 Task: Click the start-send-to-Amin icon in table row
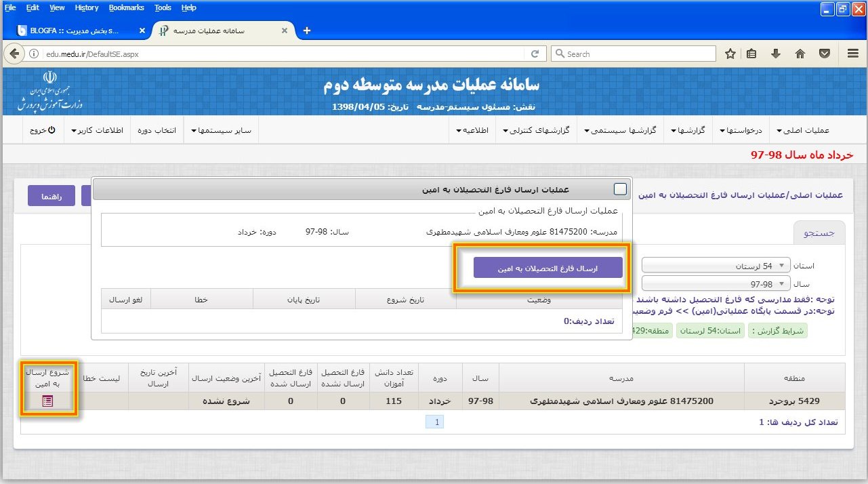pyautogui.click(x=47, y=401)
